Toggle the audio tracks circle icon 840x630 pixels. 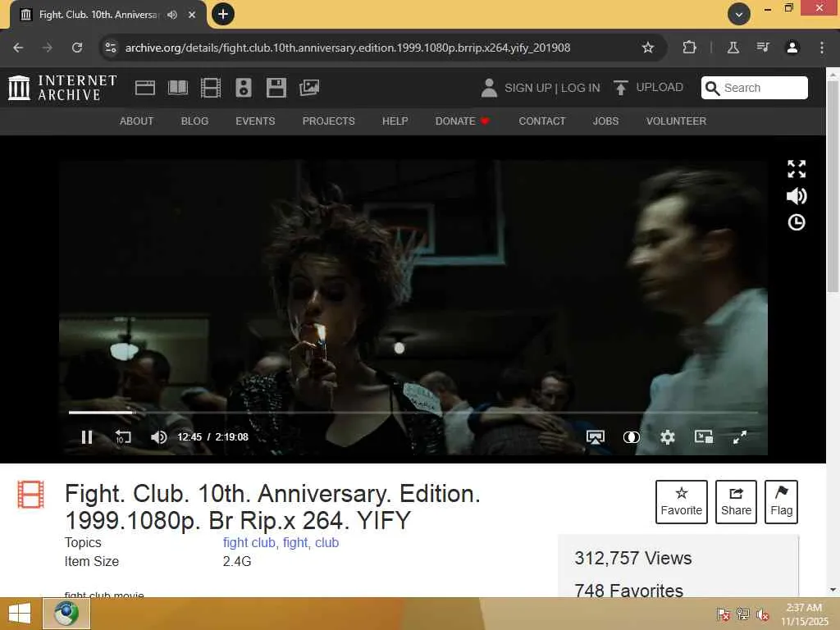tap(632, 437)
